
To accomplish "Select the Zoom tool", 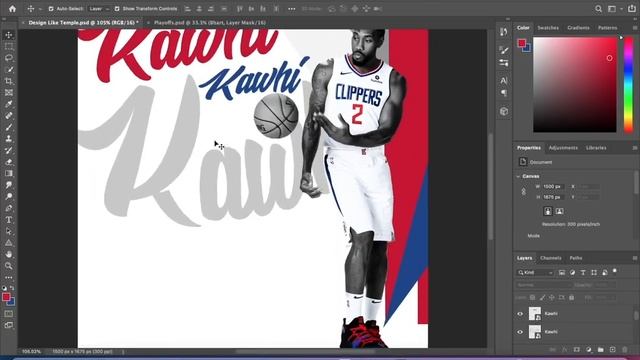I will point(9,266).
